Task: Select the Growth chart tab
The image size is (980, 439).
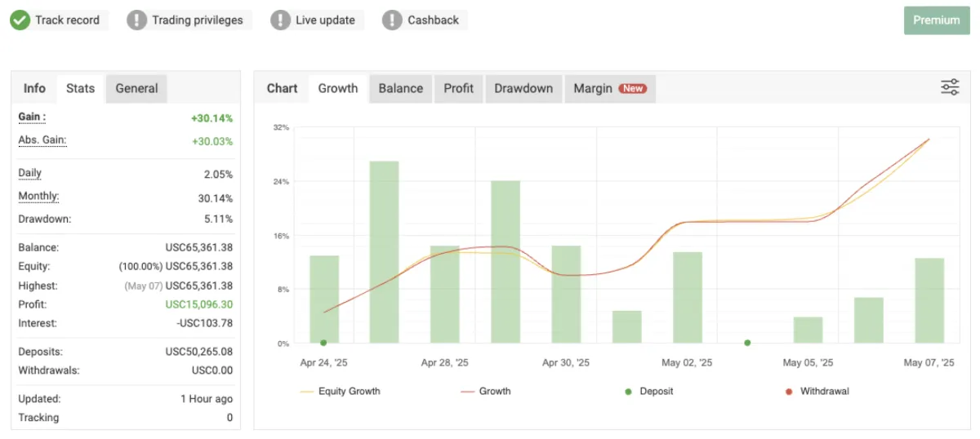Action: click(x=338, y=88)
